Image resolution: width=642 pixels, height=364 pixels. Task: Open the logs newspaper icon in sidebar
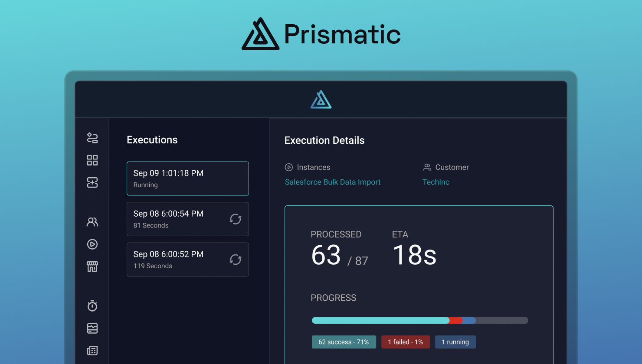click(92, 351)
